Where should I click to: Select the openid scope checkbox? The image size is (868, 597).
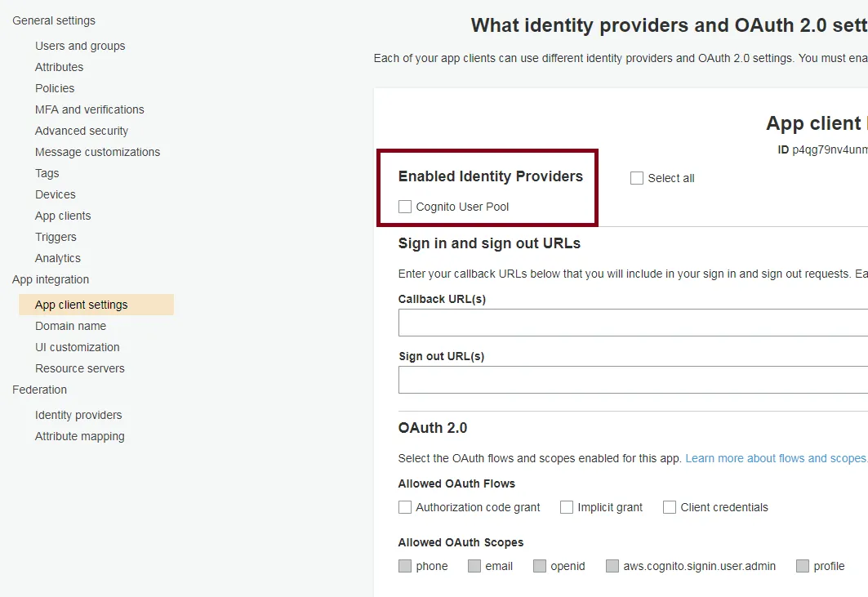540,566
